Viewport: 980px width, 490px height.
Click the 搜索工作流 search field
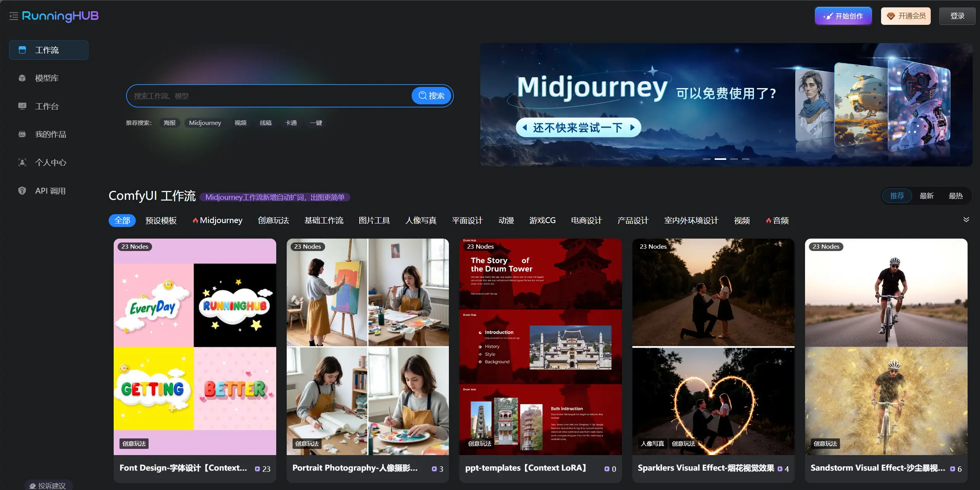pos(268,96)
